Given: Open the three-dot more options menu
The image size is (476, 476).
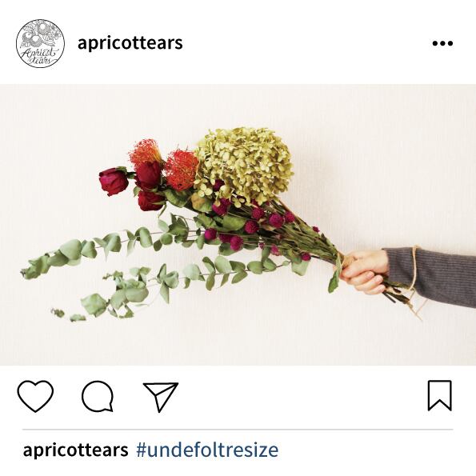Looking at the screenshot, I should click(442, 43).
